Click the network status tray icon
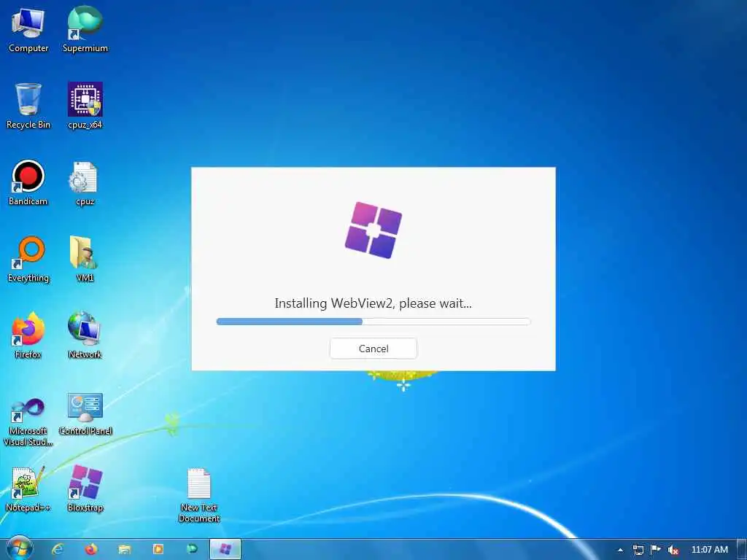The width and height of the screenshot is (747, 560). [x=638, y=550]
